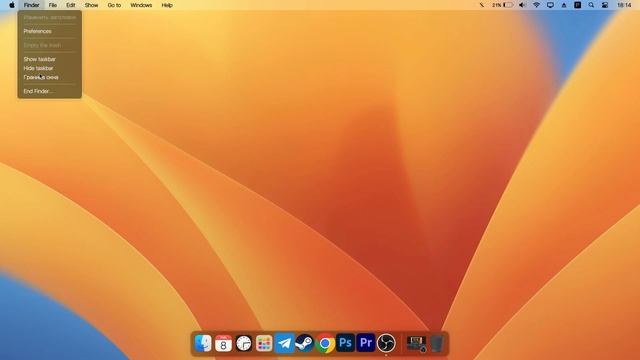640x360 pixels.
Task: Open the File menu
Action: [53, 5]
